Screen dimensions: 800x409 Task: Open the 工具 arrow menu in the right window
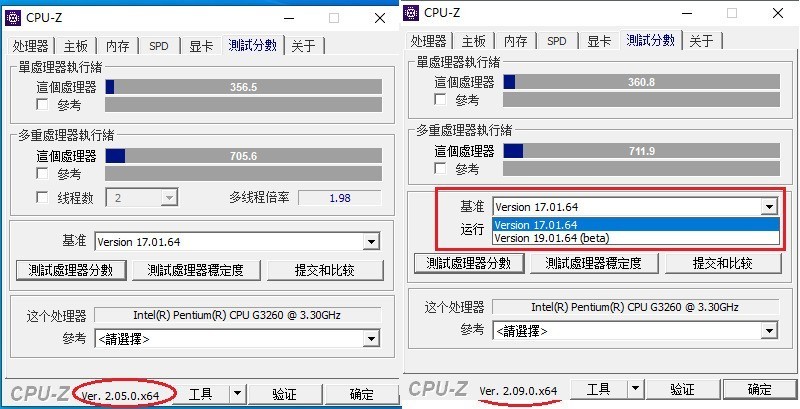point(635,390)
